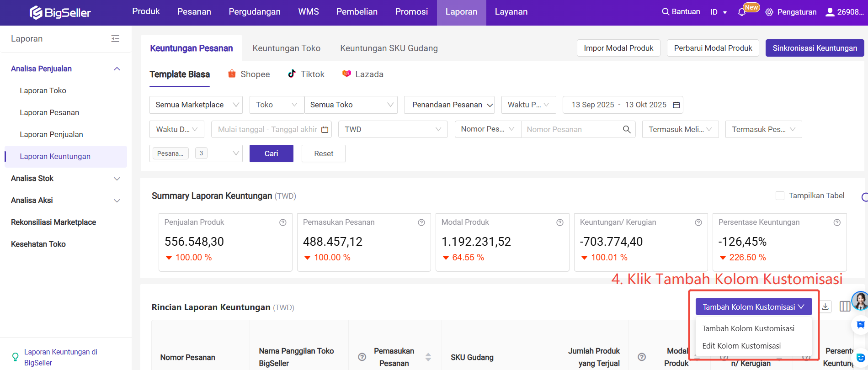
Task: Open the TWD currency dropdown
Action: coord(393,129)
